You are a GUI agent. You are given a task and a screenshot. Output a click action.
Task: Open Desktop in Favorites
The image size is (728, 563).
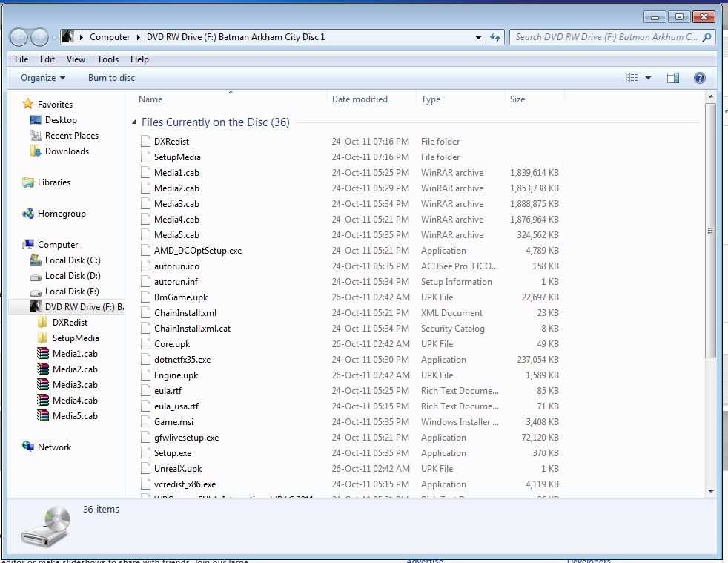[x=61, y=120]
